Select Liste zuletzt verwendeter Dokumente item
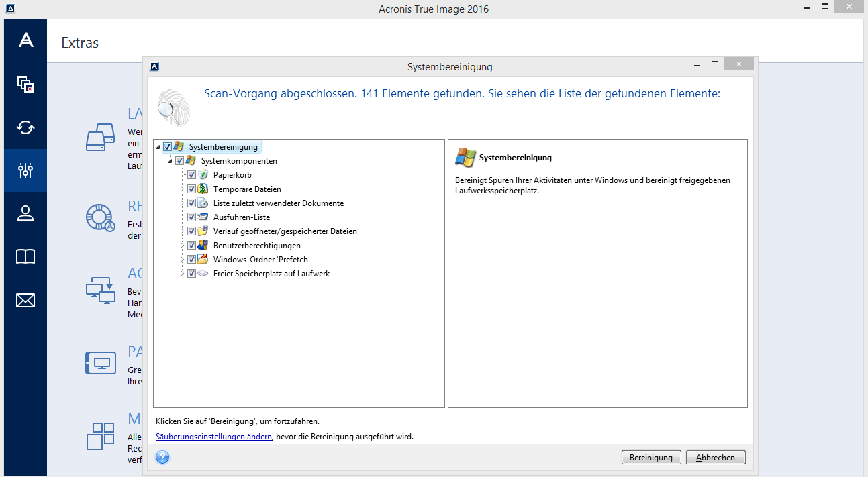The width and height of the screenshot is (868, 477). [x=278, y=203]
